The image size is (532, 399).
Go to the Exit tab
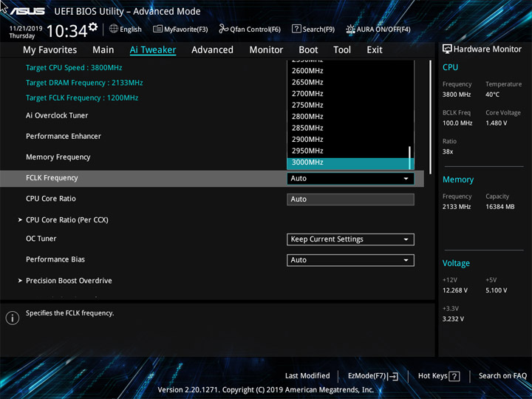coord(375,50)
